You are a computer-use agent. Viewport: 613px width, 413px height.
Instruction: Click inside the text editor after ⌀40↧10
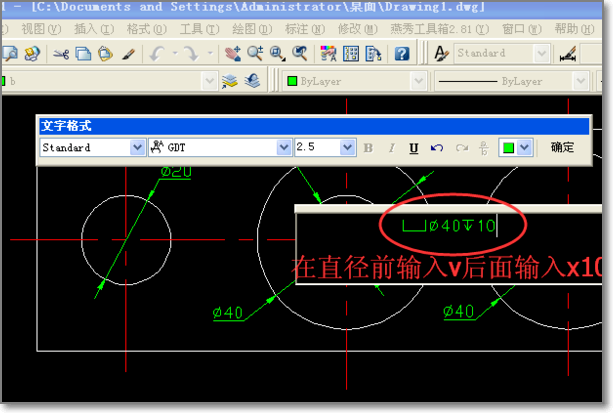coord(497,226)
